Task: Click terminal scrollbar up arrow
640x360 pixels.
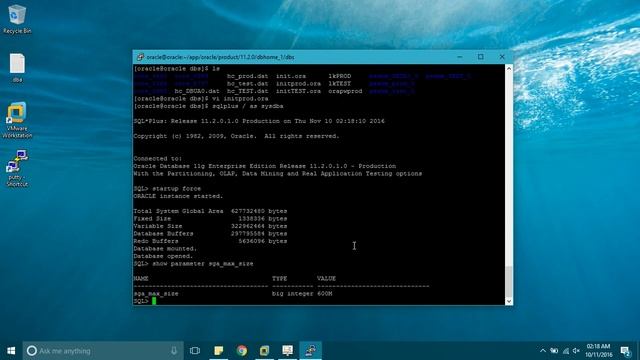Action: [x=509, y=69]
